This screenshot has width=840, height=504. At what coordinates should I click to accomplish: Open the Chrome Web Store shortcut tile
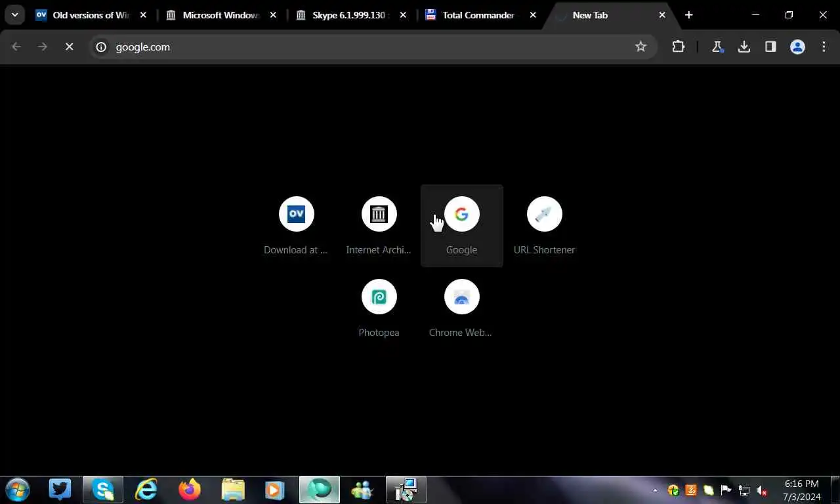461,308
